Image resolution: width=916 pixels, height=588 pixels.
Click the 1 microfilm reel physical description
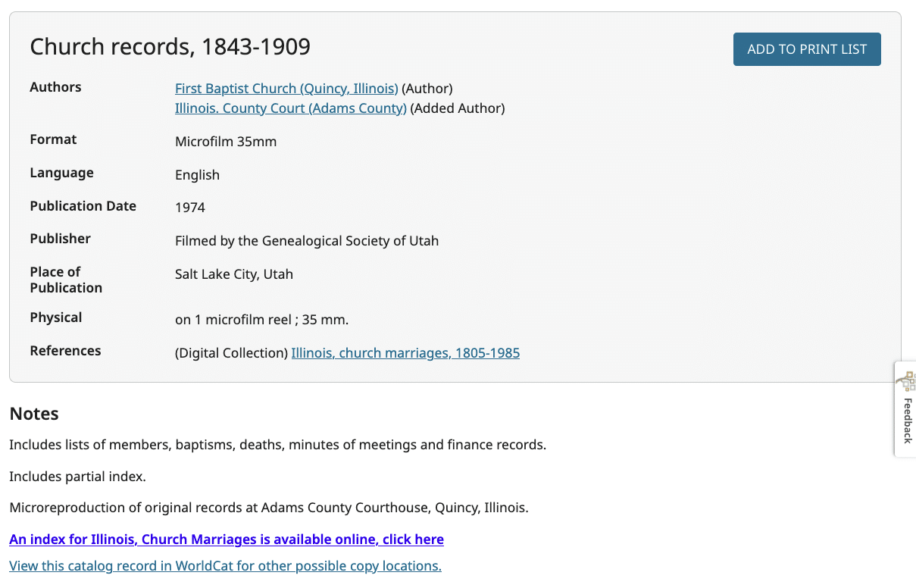pyautogui.click(x=262, y=320)
